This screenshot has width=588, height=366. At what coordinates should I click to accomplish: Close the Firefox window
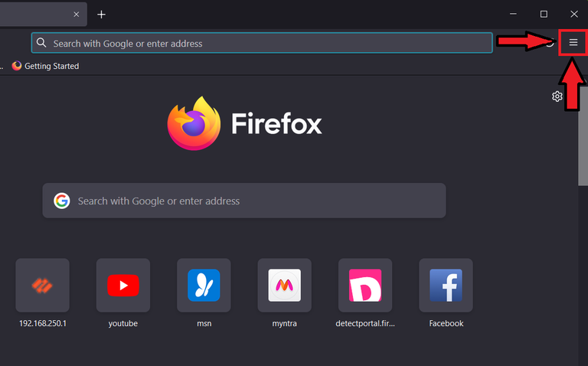point(574,14)
